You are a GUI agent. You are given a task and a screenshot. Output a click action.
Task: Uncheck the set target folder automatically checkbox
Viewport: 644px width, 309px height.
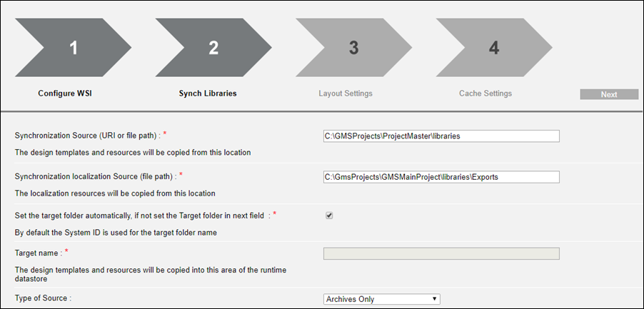coord(329,216)
